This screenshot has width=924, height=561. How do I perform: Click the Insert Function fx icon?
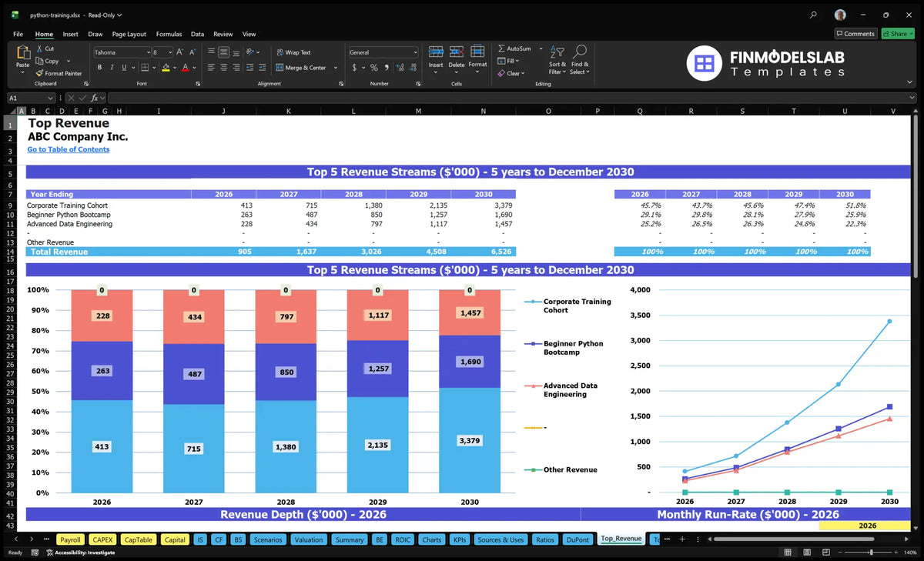click(95, 98)
